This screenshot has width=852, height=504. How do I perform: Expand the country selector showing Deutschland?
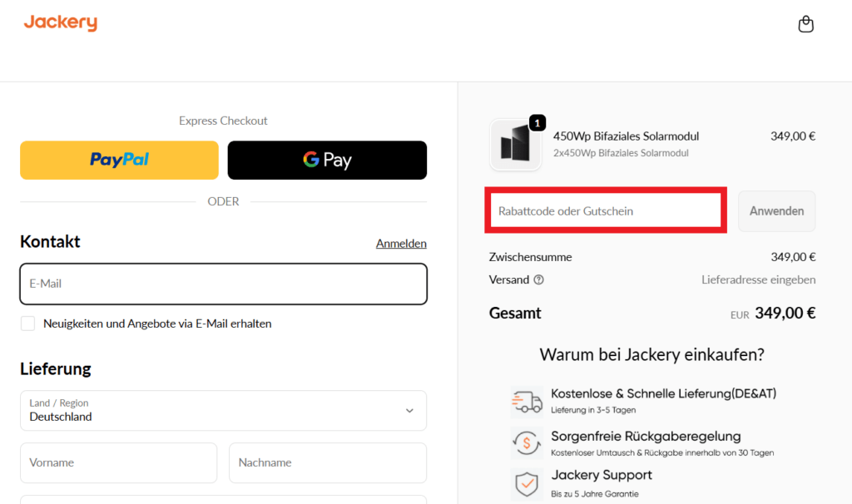(x=223, y=410)
